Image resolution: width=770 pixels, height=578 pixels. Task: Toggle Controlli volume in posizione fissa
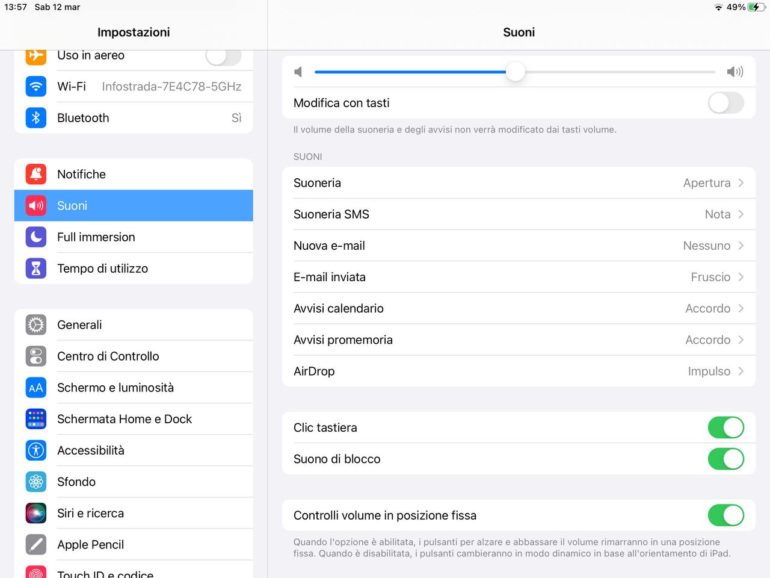pos(726,516)
